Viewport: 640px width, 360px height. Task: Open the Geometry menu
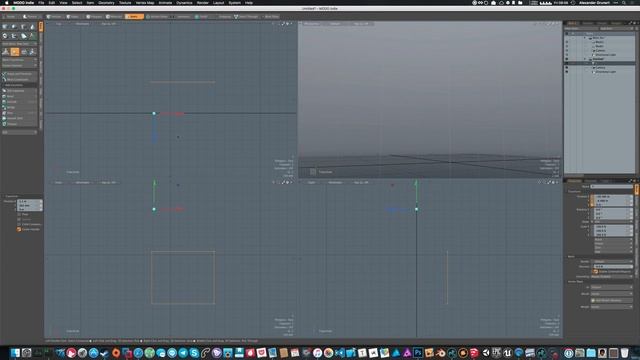pos(106,2)
